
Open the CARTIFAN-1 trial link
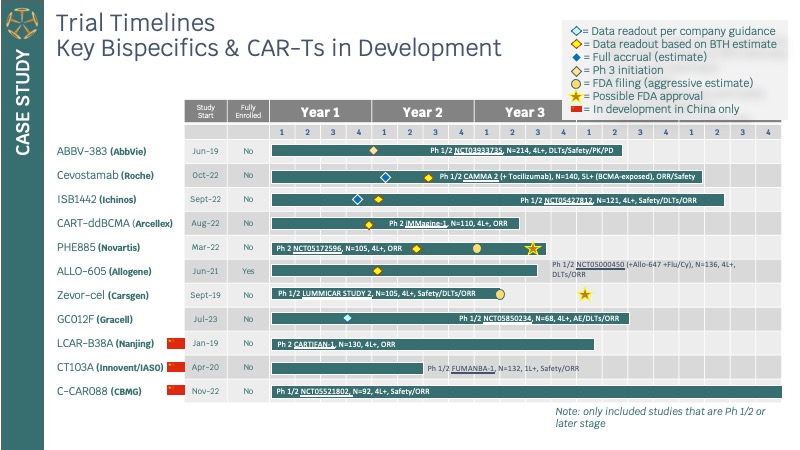coord(314,344)
